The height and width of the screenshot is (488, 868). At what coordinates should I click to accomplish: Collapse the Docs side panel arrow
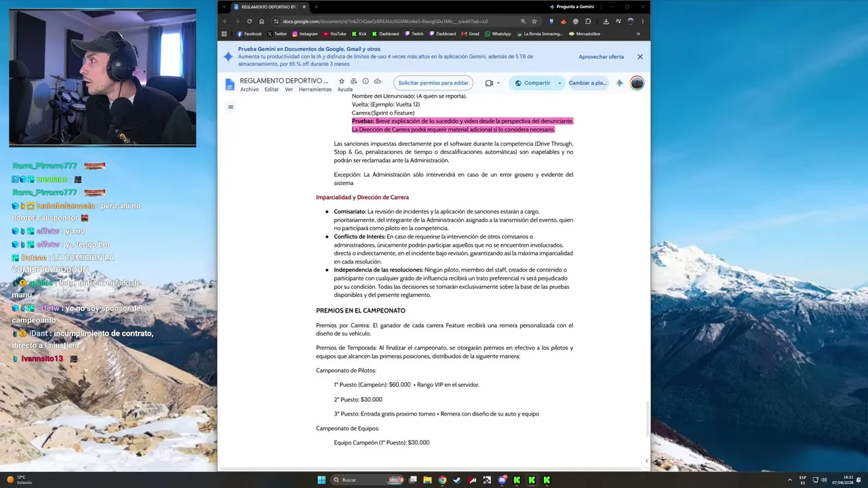click(646, 461)
